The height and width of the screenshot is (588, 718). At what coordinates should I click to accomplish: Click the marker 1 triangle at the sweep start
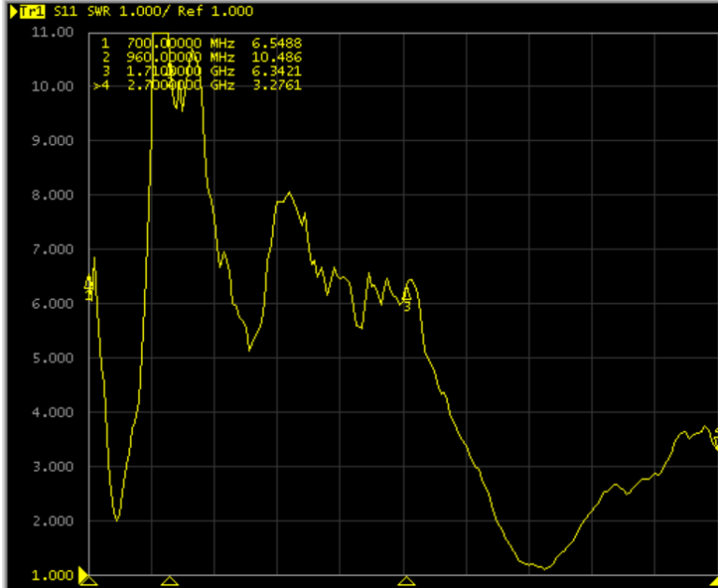point(89,581)
